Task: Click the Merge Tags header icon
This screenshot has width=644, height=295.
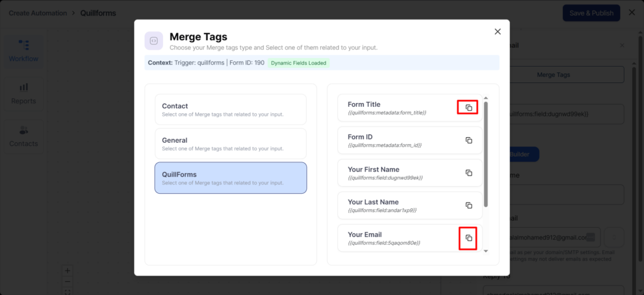Action: (154, 41)
